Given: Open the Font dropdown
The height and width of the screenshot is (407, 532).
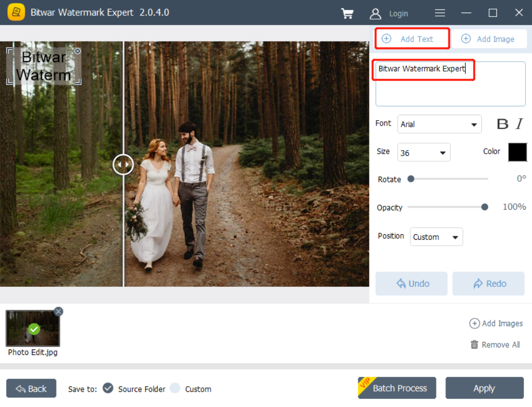Looking at the screenshot, I should tap(439, 124).
